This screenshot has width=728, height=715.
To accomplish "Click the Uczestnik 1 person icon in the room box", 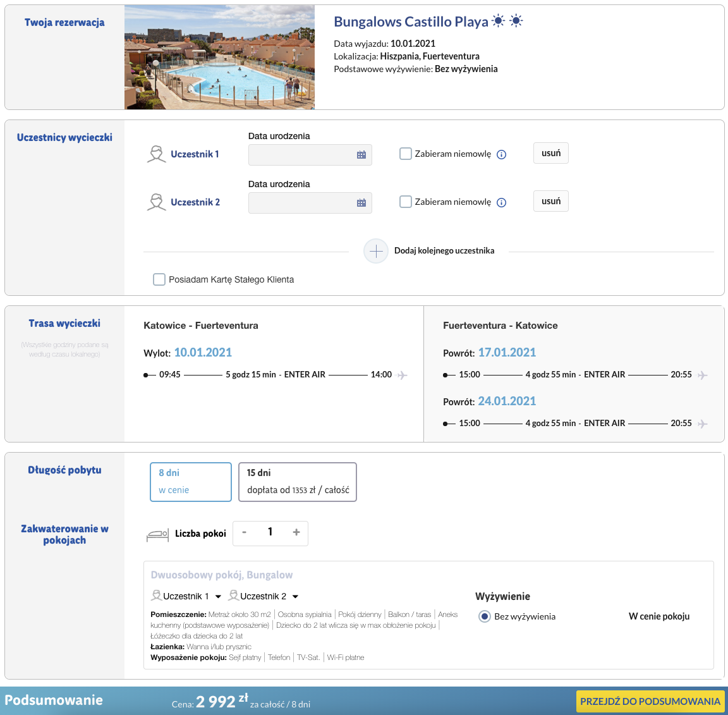I will point(157,595).
